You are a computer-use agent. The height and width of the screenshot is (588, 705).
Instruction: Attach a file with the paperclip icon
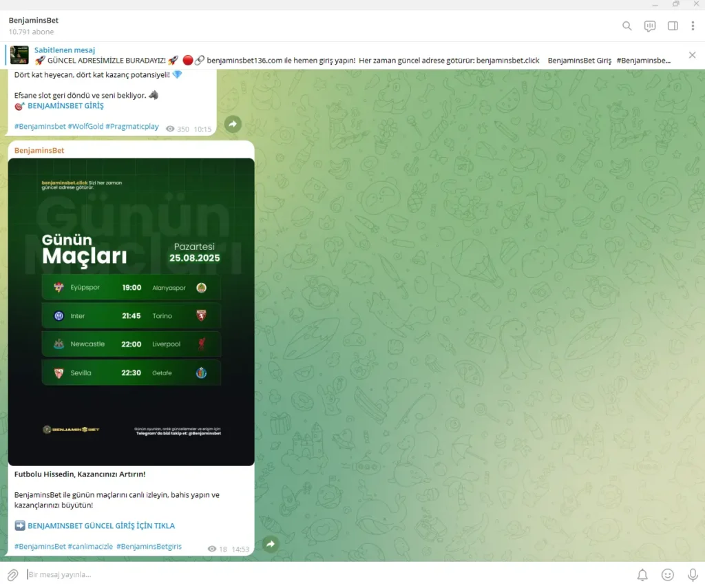pos(12,574)
